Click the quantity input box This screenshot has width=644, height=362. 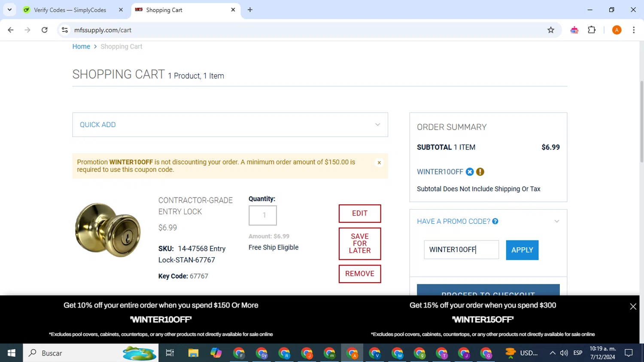click(x=263, y=215)
